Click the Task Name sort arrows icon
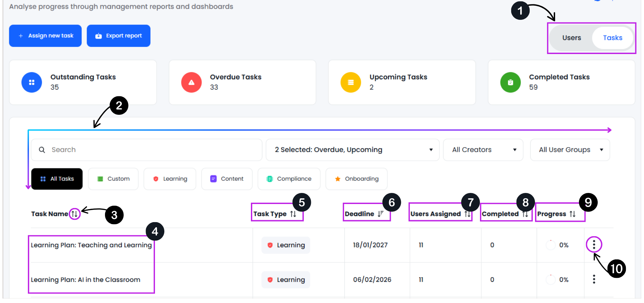 pos(74,214)
